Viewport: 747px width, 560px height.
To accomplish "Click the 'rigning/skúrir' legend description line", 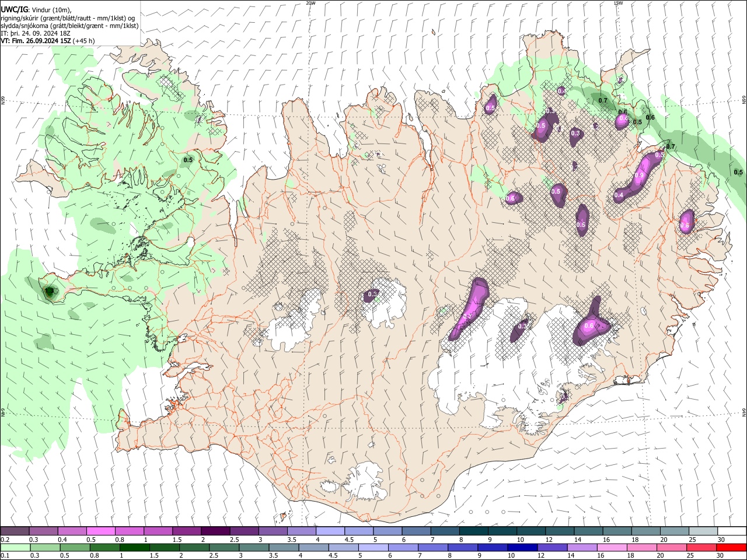I will click(x=68, y=18).
